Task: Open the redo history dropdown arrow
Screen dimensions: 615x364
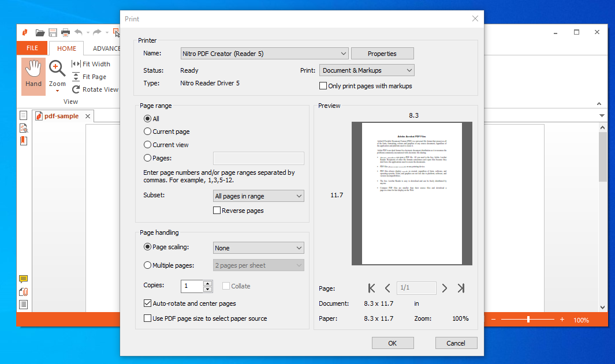Action: [x=107, y=32]
